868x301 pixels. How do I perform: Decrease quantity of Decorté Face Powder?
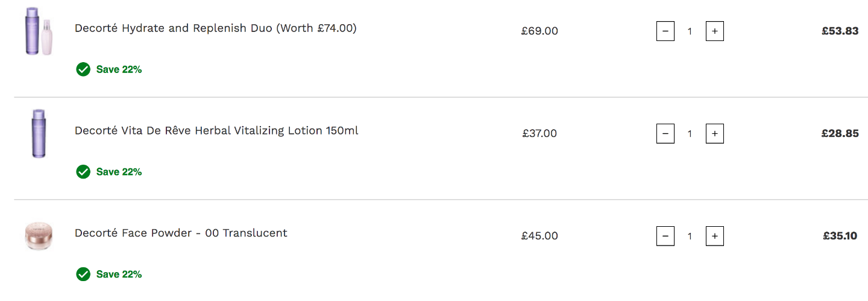(665, 236)
